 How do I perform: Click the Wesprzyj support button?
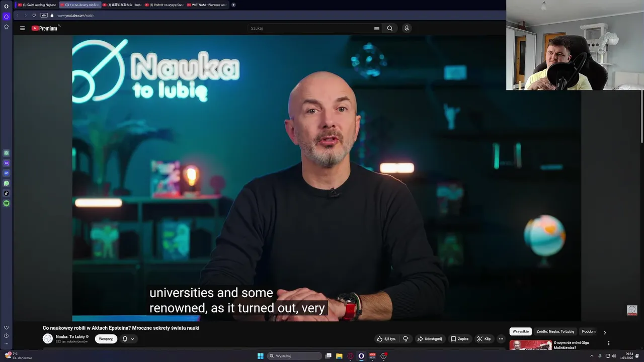[106, 339]
